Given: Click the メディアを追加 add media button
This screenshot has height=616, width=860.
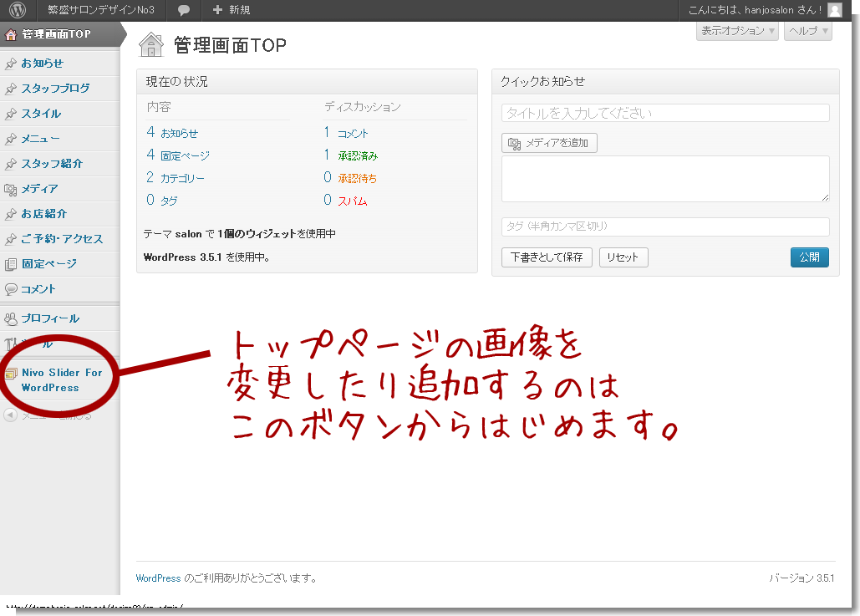Looking at the screenshot, I should 549,143.
